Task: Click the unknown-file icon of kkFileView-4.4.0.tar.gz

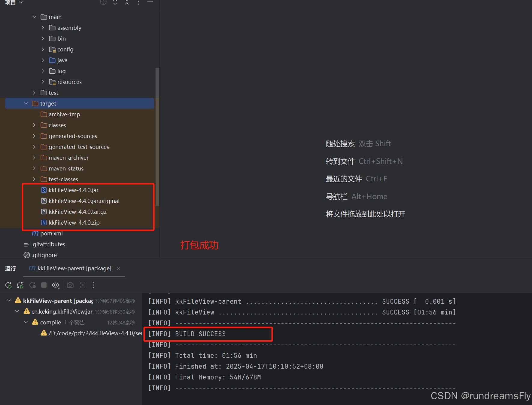Action: click(44, 212)
